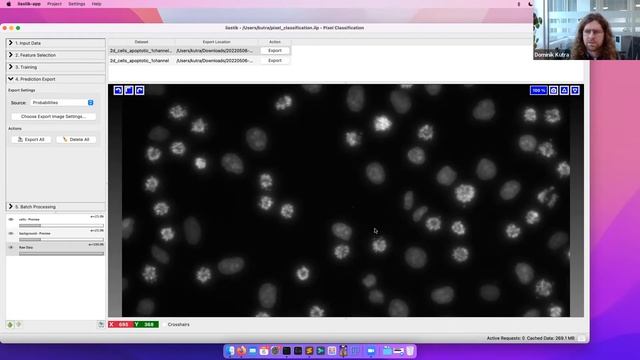Viewport: 640px width, 360px height.
Task: Open the Settings menu
Action: click(x=77, y=4)
